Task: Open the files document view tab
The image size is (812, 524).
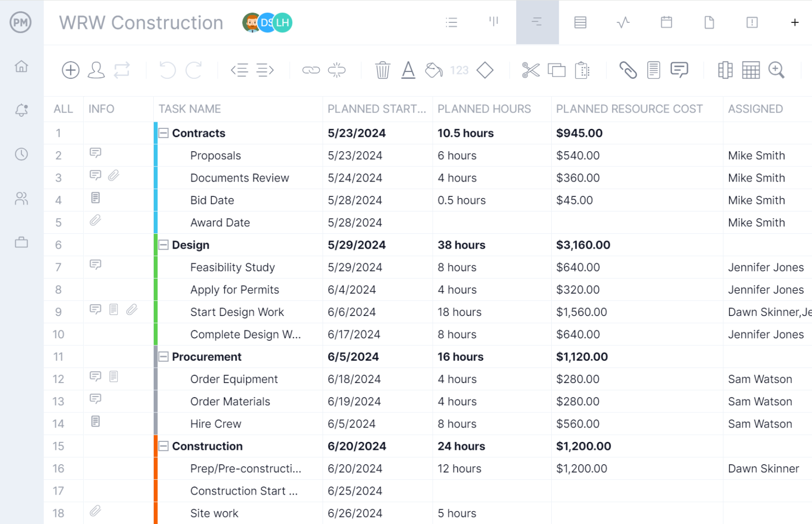Action: (709, 22)
